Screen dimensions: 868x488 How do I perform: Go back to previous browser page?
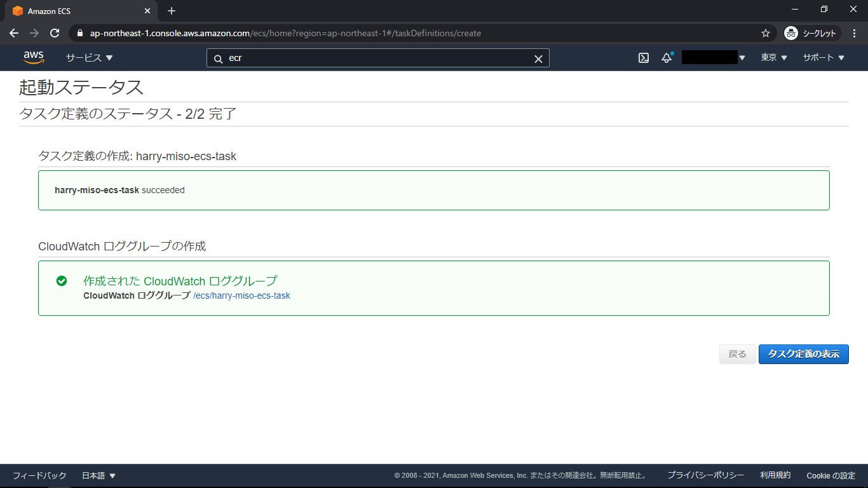pos(14,33)
